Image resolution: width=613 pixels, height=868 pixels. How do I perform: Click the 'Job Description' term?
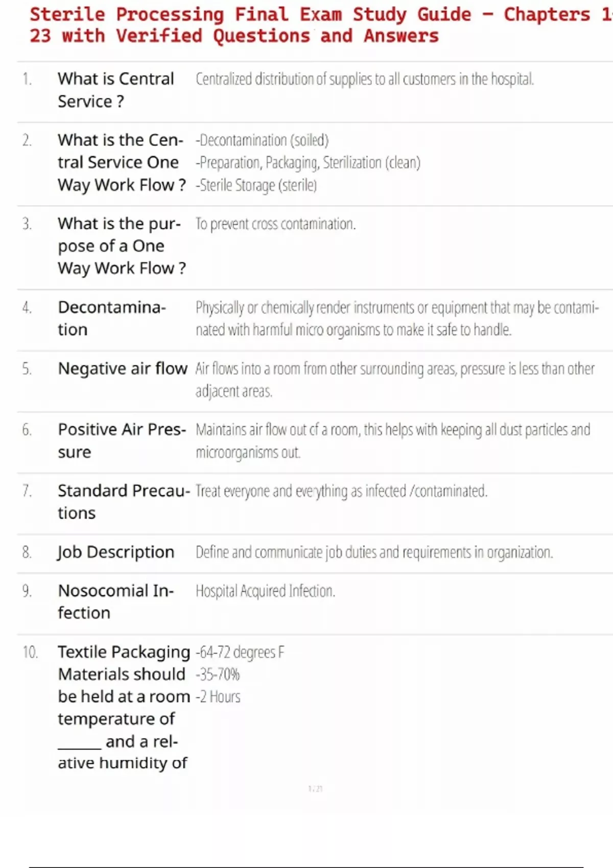tap(116, 552)
